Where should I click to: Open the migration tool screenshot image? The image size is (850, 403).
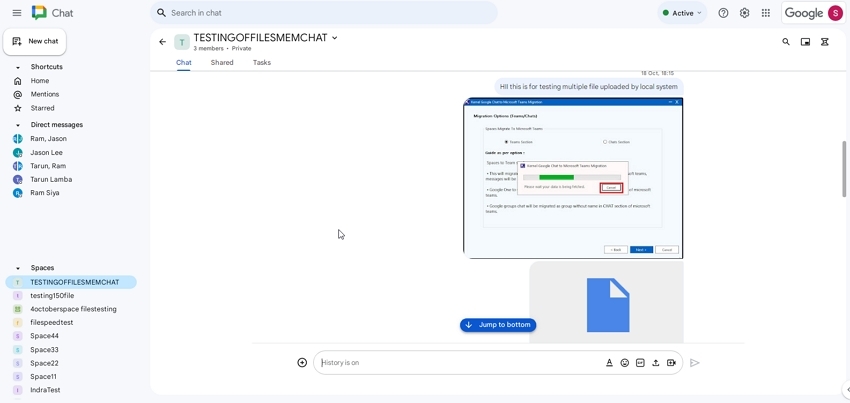tap(573, 178)
